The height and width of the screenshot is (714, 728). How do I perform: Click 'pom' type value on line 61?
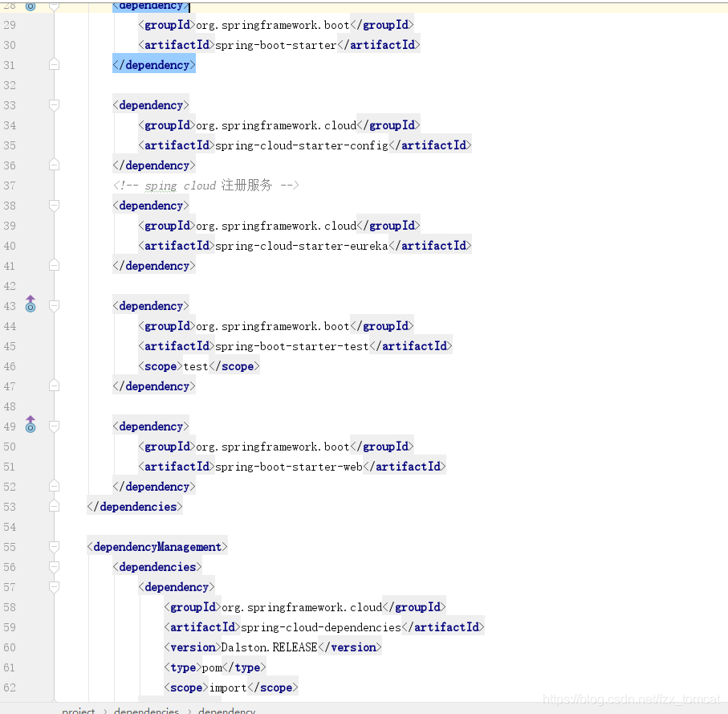(x=212, y=667)
